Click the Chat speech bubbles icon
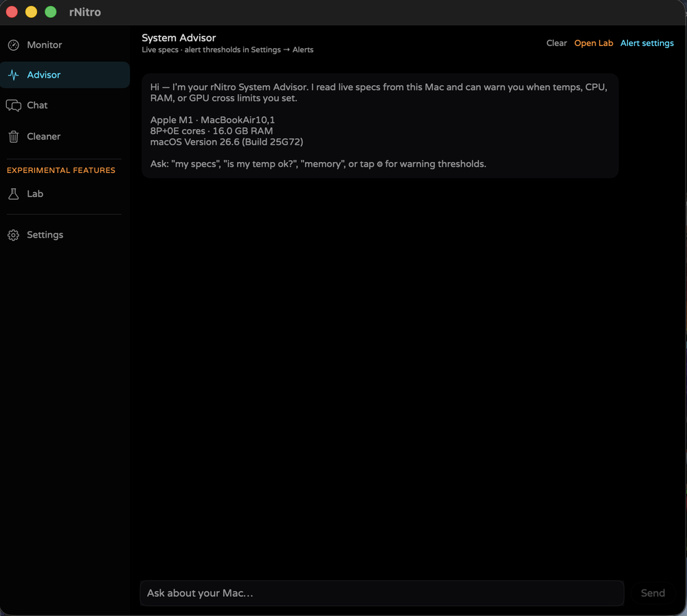This screenshot has width=687, height=616. pyautogui.click(x=14, y=106)
